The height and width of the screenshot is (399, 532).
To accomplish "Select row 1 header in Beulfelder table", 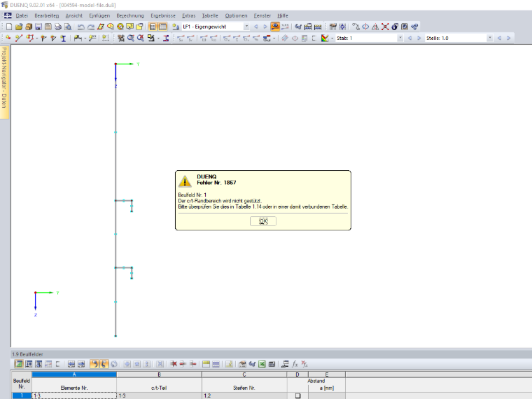I will [22, 395].
